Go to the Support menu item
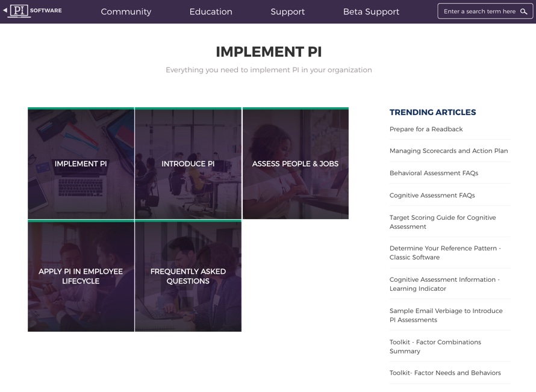The height and width of the screenshot is (392, 536). tap(287, 11)
